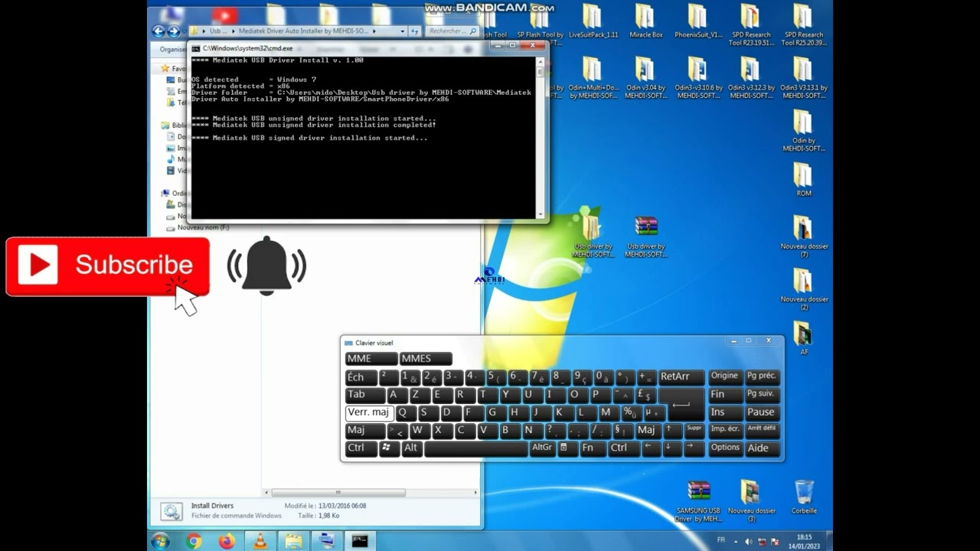Screen dimensions: 980x551
Task: Click the Pause key on visual keyboard
Action: 762,412
